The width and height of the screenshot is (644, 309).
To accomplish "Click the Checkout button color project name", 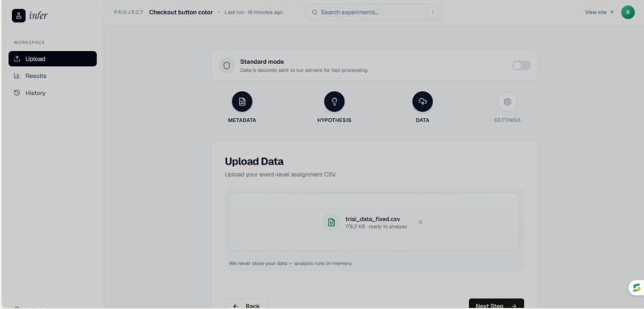I will click(x=181, y=12).
